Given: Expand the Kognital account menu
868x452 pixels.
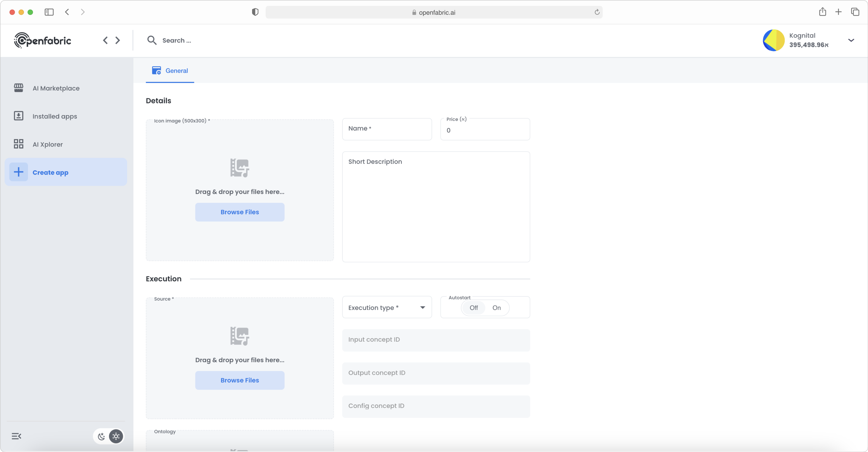Looking at the screenshot, I should tap(852, 40).
